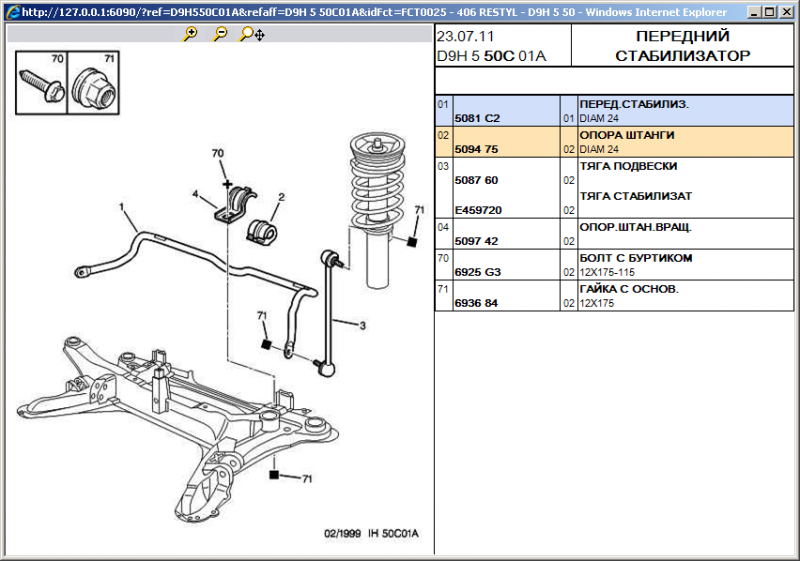Open part 5097 42 entry
The height and width of the screenshot is (561, 800).
coord(477,242)
